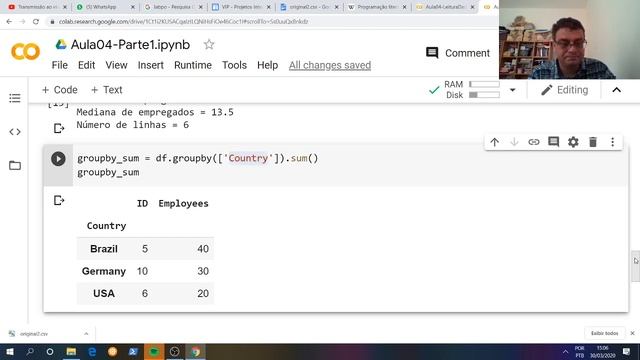Click the Germany row label
640x360 pixels.
(x=104, y=271)
